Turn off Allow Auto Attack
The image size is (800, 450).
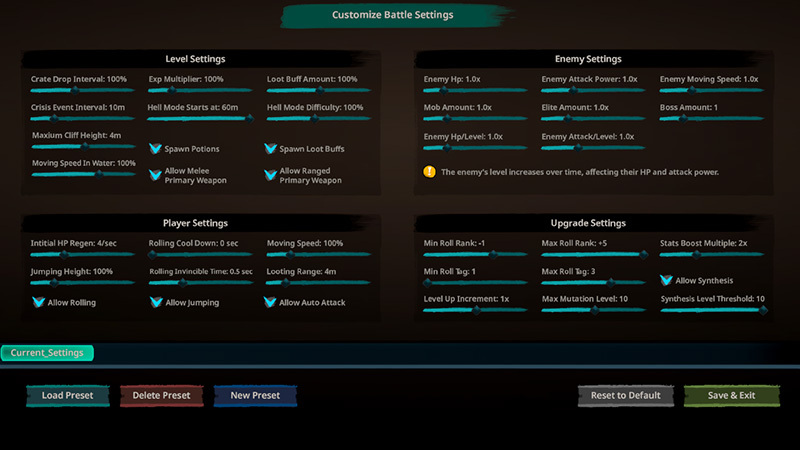(x=271, y=302)
